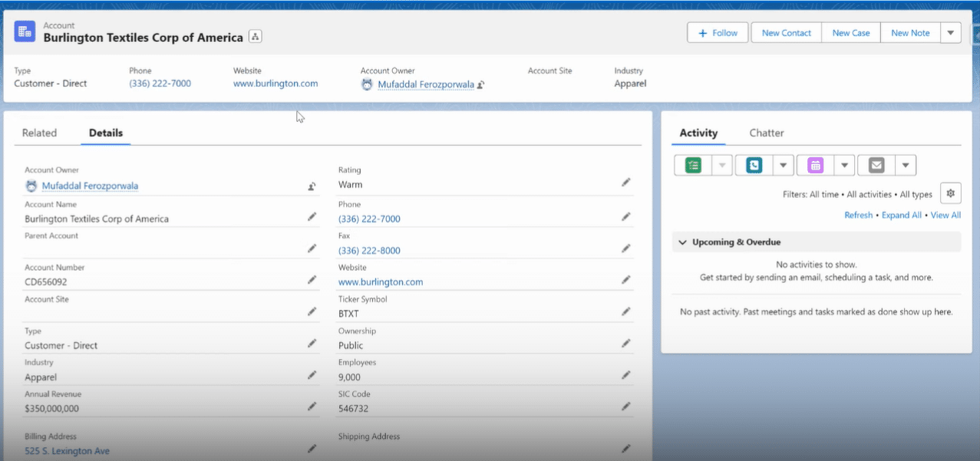Owner avatar icon in header Account Owner
980x461 pixels.
(367, 84)
